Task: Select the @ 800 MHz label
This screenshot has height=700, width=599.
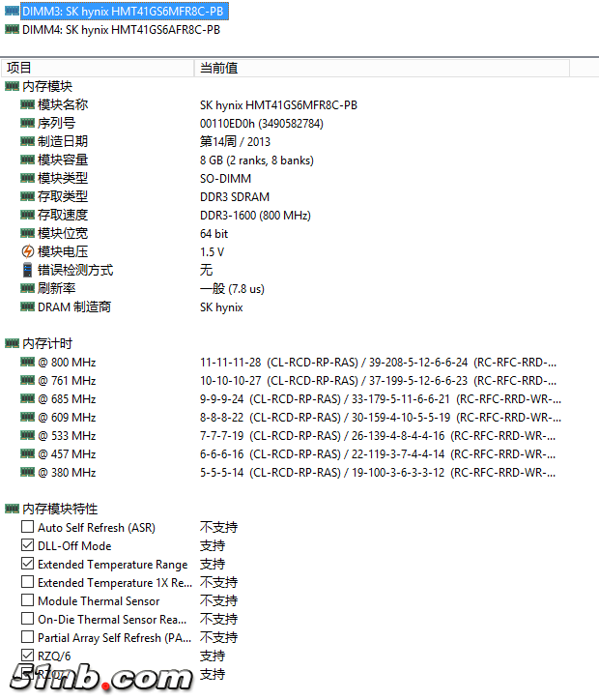Action: coord(67,362)
